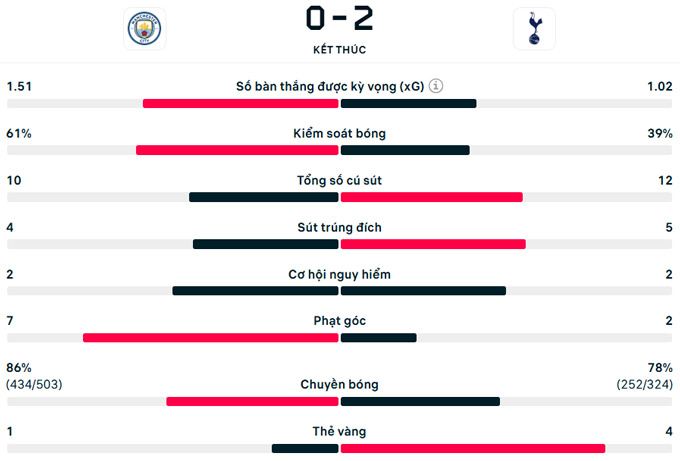Click the 86% (434/503) passing value

coord(34,376)
